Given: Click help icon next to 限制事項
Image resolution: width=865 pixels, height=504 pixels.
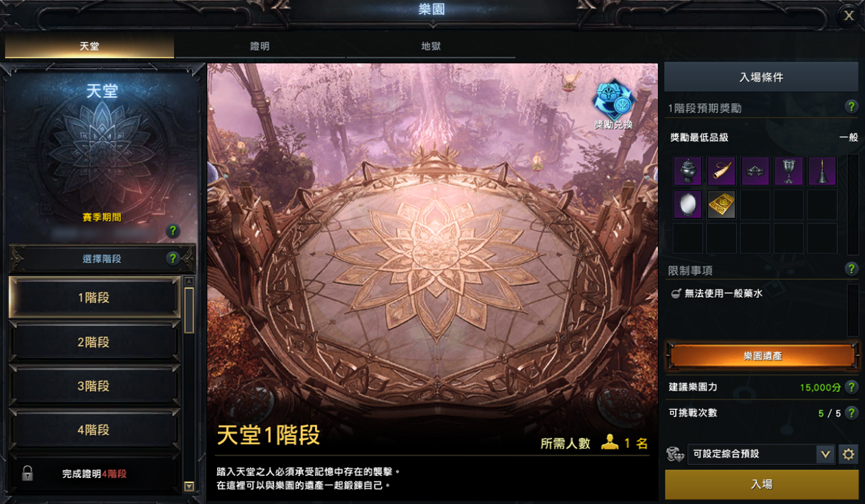Looking at the screenshot, I should (851, 268).
